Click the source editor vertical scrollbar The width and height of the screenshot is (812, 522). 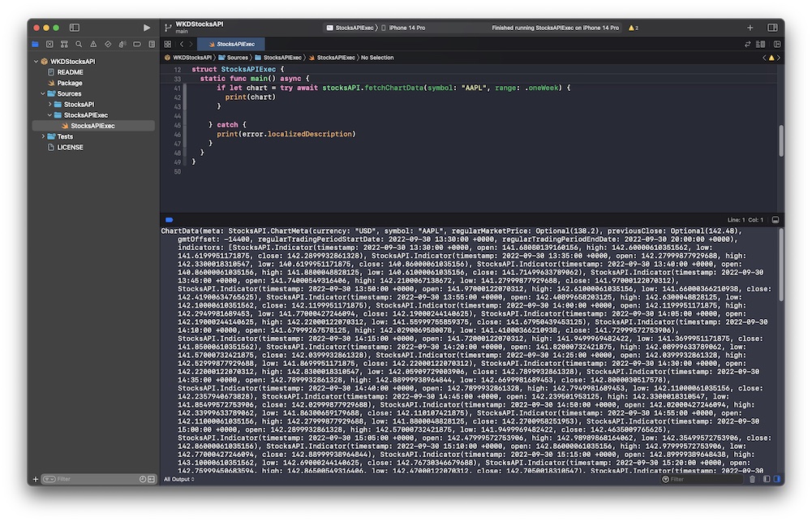pyautogui.click(x=781, y=140)
